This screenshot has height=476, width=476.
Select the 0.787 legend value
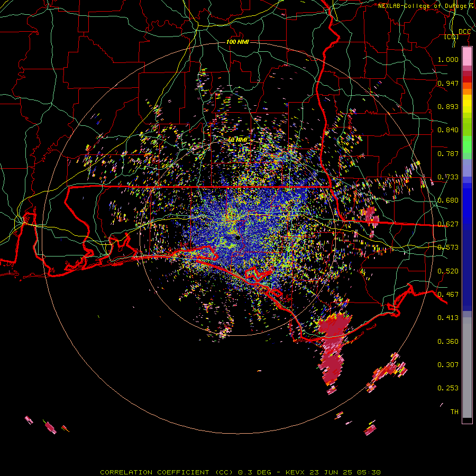(x=448, y=153)
